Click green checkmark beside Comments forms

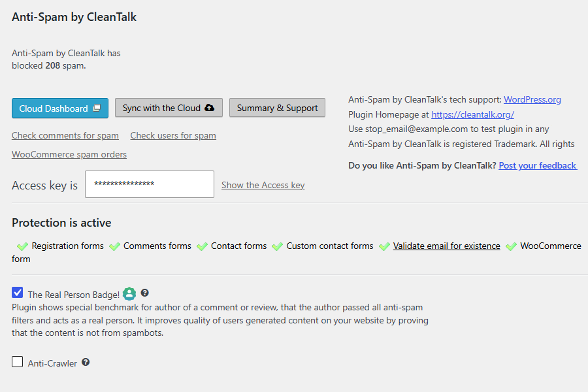pos(114,246)
